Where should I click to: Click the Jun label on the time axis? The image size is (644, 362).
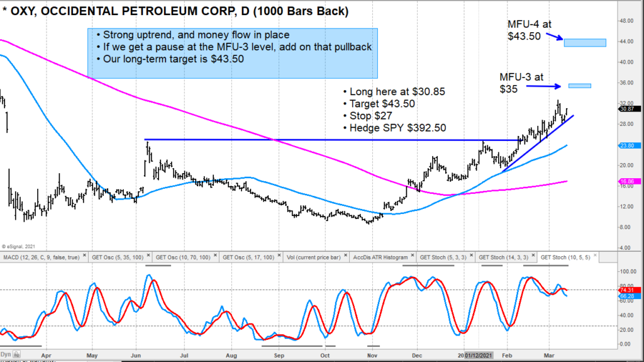coord(136,356)
